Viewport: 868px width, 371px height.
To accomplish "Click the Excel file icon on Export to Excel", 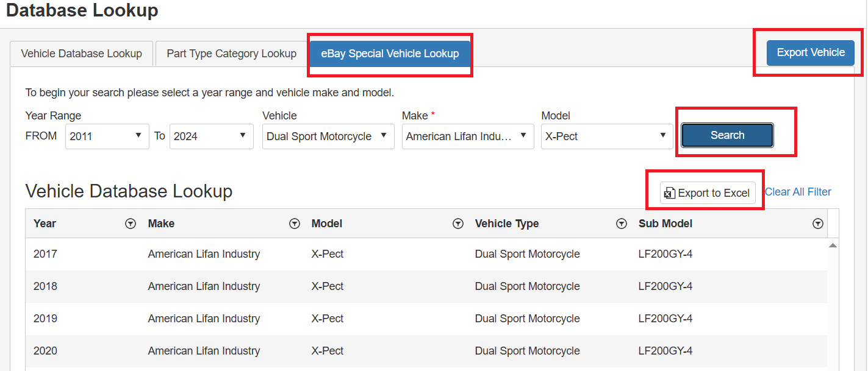I will (x=669, y=193).
